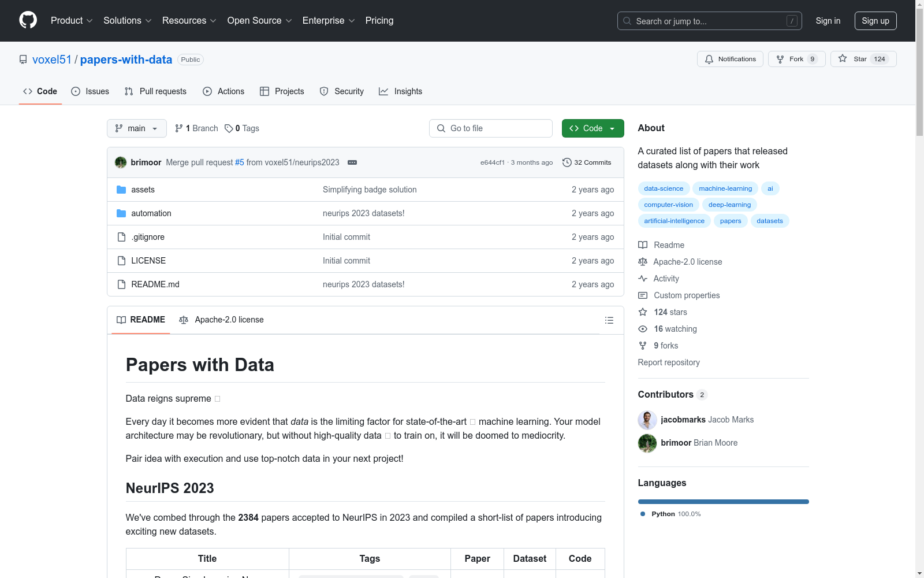Screen dimensions: 924x578
Task: Select the Apache-2.0 license tab
Action: tap(221, 320)
